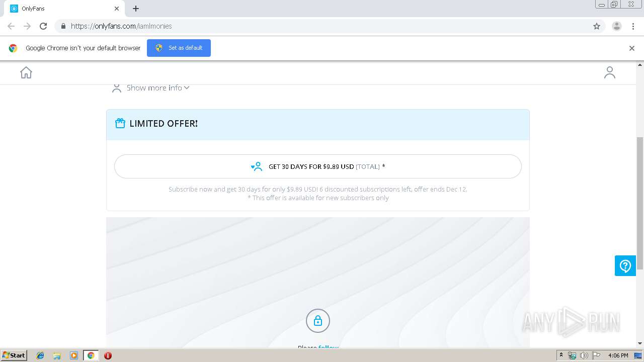Open the file explorer taskbar icon
Image resolution: width=644 pixels, height=362 pixels.
pyautogui.click(x=57, y=355)
